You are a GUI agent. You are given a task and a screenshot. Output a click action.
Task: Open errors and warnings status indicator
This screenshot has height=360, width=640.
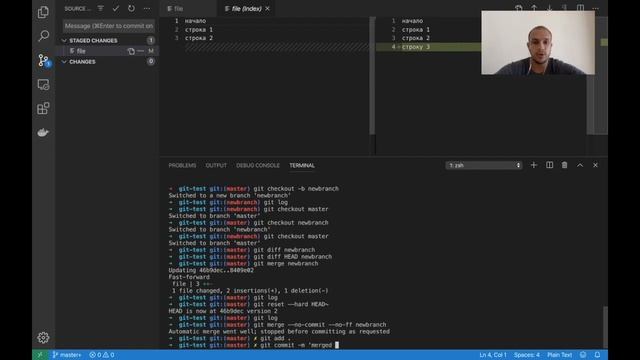click(102, 355)
